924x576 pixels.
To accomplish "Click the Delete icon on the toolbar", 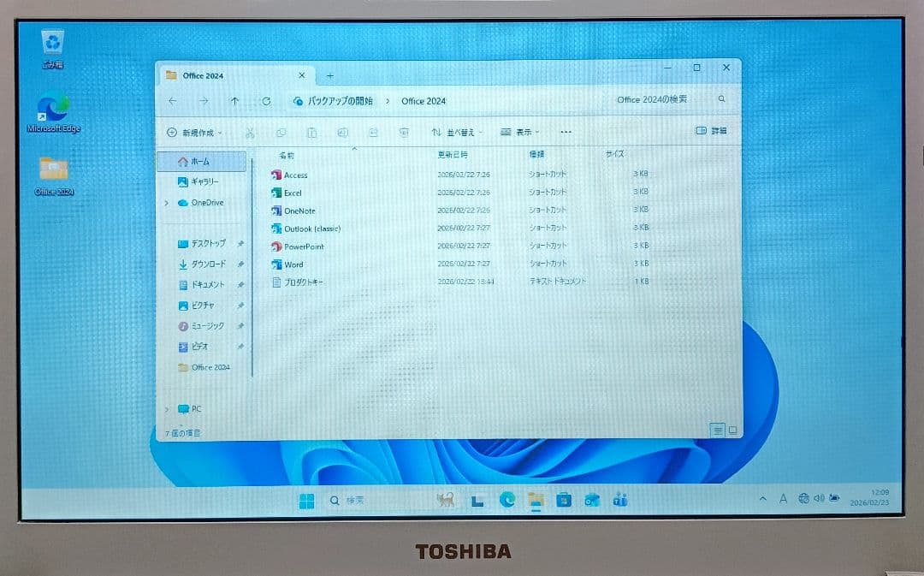I will (x=404, y=133).
